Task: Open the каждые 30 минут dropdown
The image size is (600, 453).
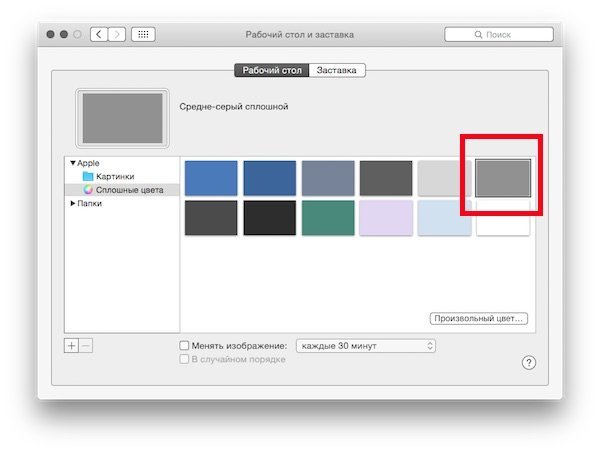Action: click(366, 346)
